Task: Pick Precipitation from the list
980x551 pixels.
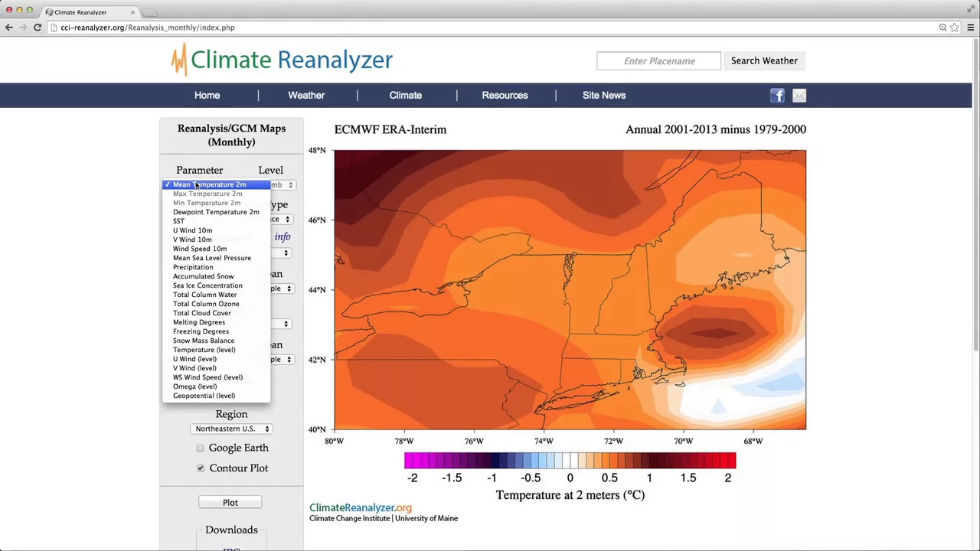Action: (216, 267)
